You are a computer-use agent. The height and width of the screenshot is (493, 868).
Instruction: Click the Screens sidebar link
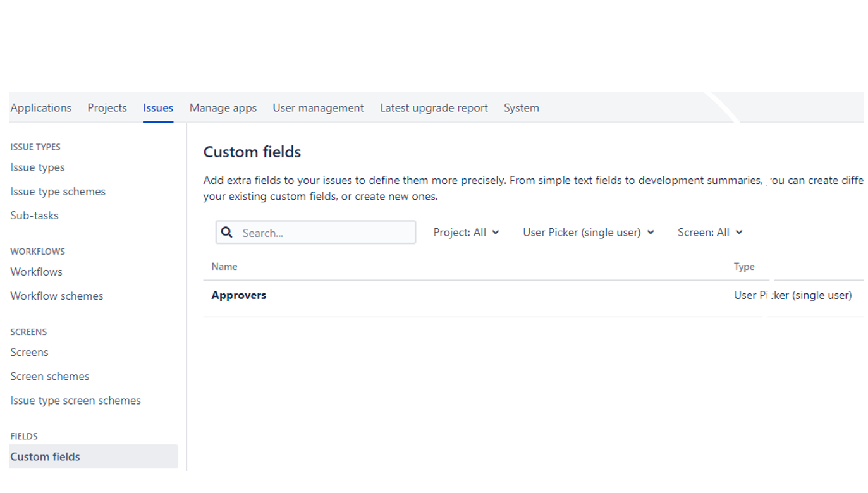(x=29, y=352)
